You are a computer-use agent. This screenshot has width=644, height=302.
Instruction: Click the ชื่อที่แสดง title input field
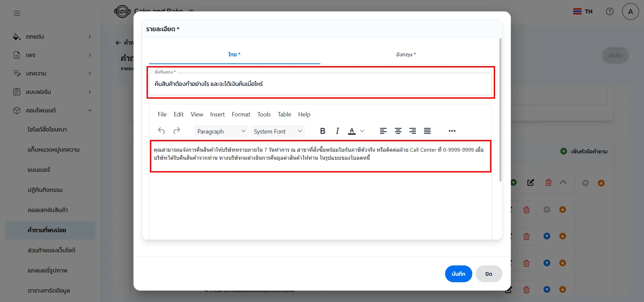coord(320,84)
